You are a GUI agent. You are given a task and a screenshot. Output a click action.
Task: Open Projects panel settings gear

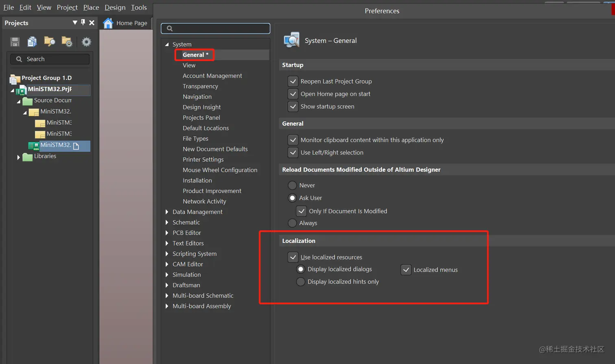[86, 41]
